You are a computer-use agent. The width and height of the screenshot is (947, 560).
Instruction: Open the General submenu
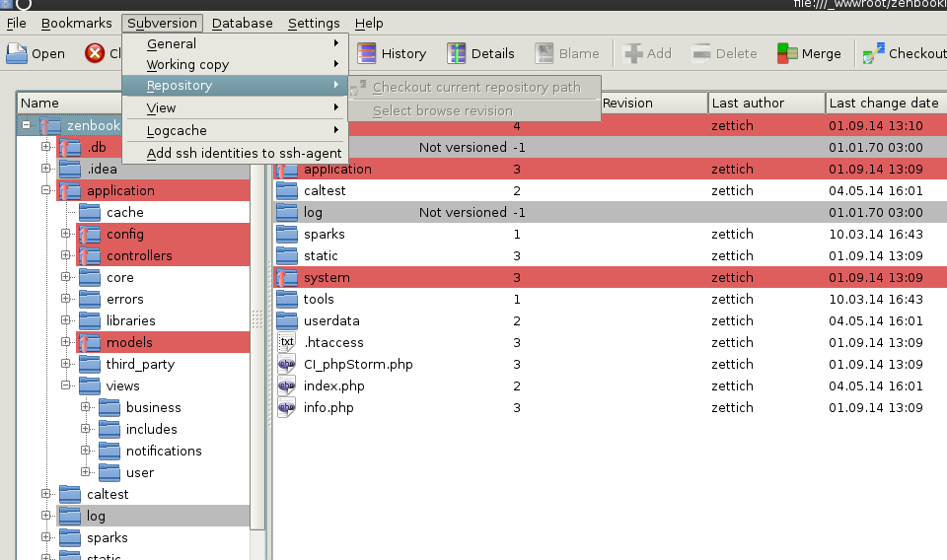(x=236, y=44)
